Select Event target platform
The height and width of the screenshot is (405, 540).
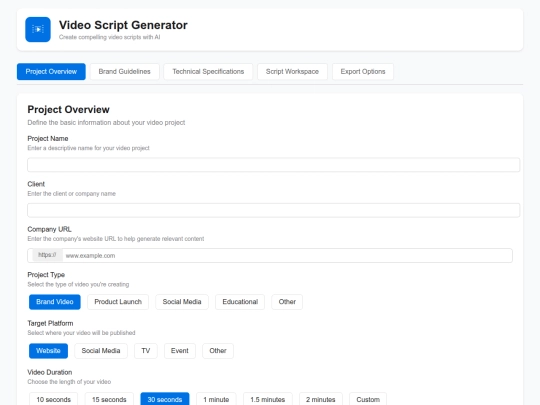coord(180,351)
